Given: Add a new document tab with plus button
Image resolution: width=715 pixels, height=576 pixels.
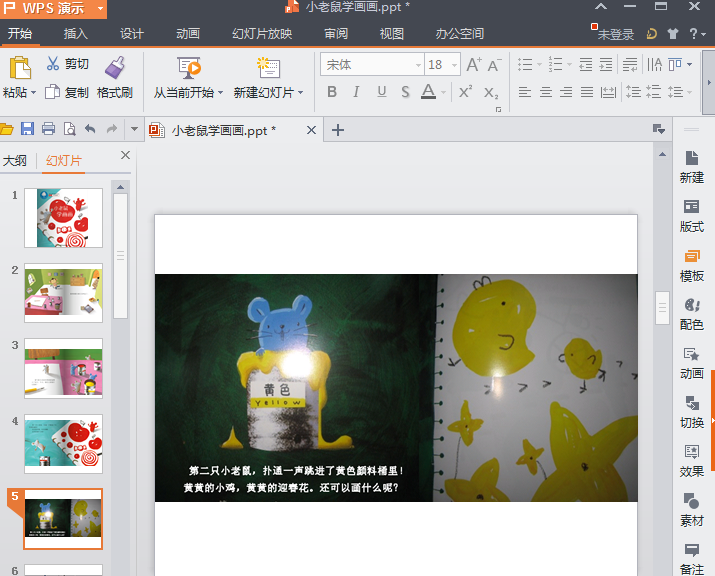Looking at the screenshot, I should click(338, 130).
